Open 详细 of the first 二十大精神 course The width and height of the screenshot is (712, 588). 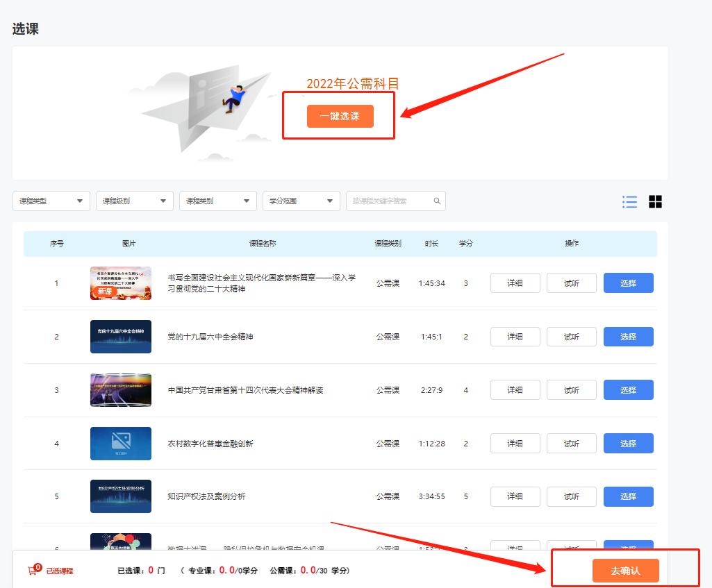[515, 283]
